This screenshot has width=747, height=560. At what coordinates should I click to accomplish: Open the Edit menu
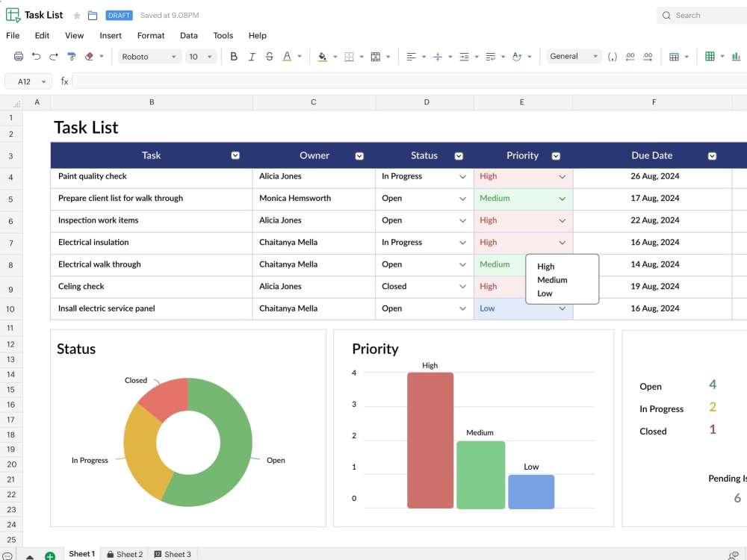pos(42,36)
